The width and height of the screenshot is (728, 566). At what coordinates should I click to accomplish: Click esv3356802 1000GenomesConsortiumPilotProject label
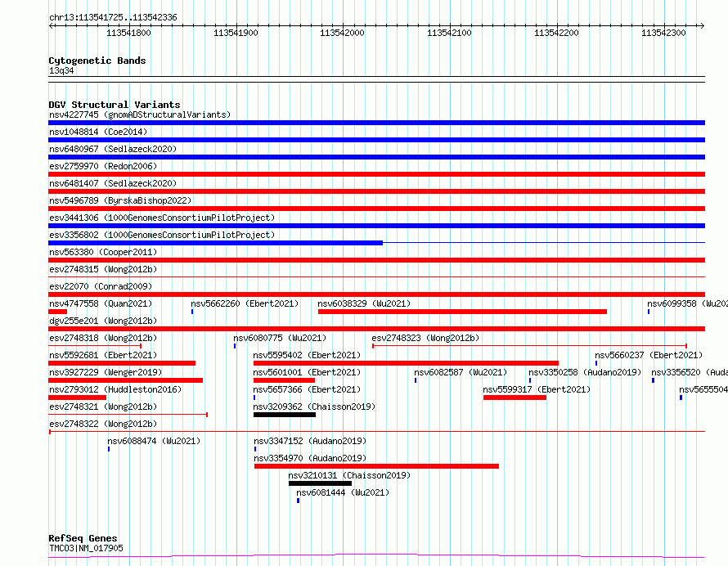click(x=162, y=235)
